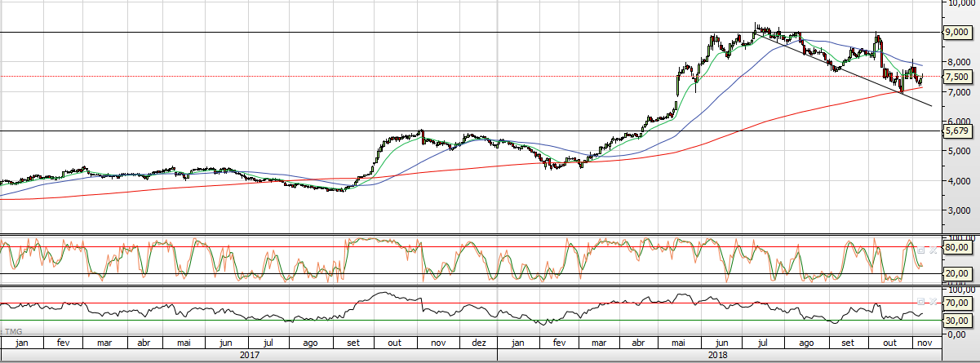Image resolution: width=980 pixels, height=363 pixels.
Task: Close the RSI indicator pane
Action: click(x=932, y=302)
